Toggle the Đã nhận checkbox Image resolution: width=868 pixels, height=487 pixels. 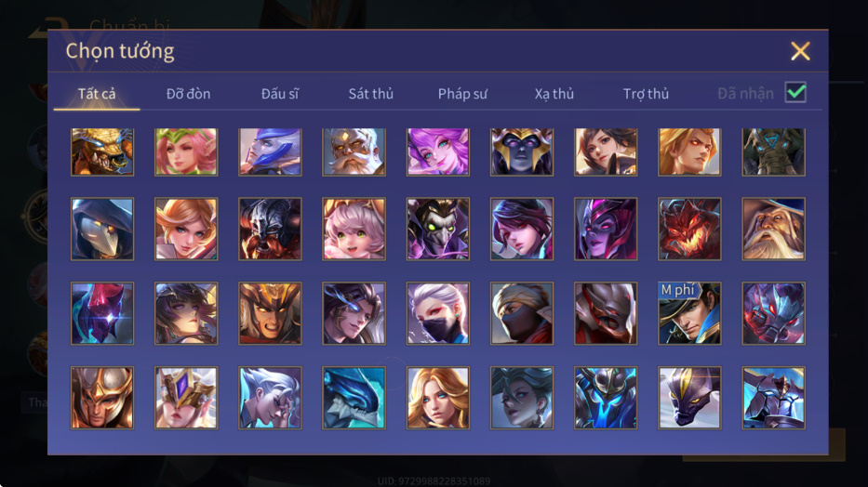pyautogui.click(x=795, y=92)
